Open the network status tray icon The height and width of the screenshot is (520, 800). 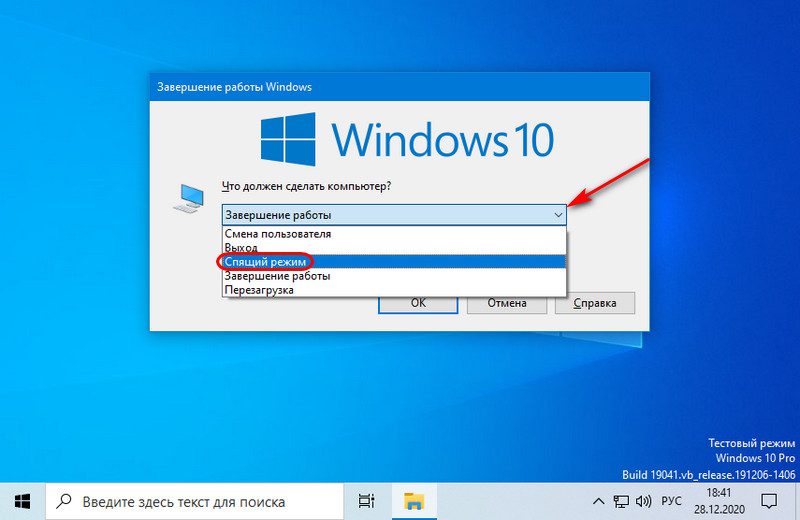(621, 502)
